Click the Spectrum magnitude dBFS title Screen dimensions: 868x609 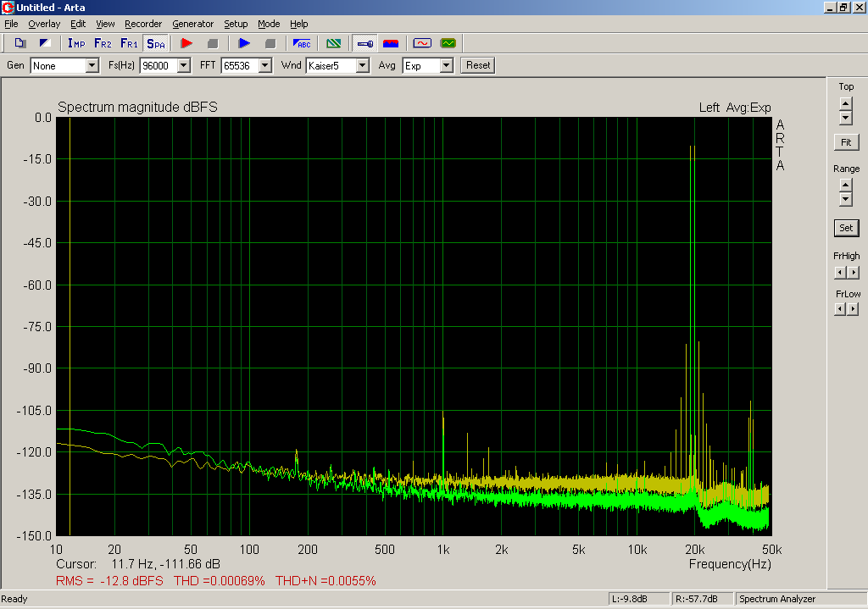[138, 107]
